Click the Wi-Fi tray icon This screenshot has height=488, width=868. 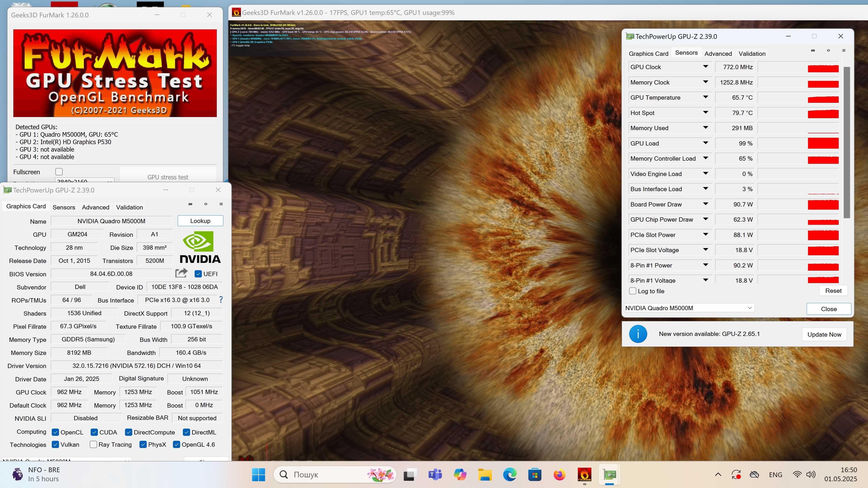click(797, 474)
